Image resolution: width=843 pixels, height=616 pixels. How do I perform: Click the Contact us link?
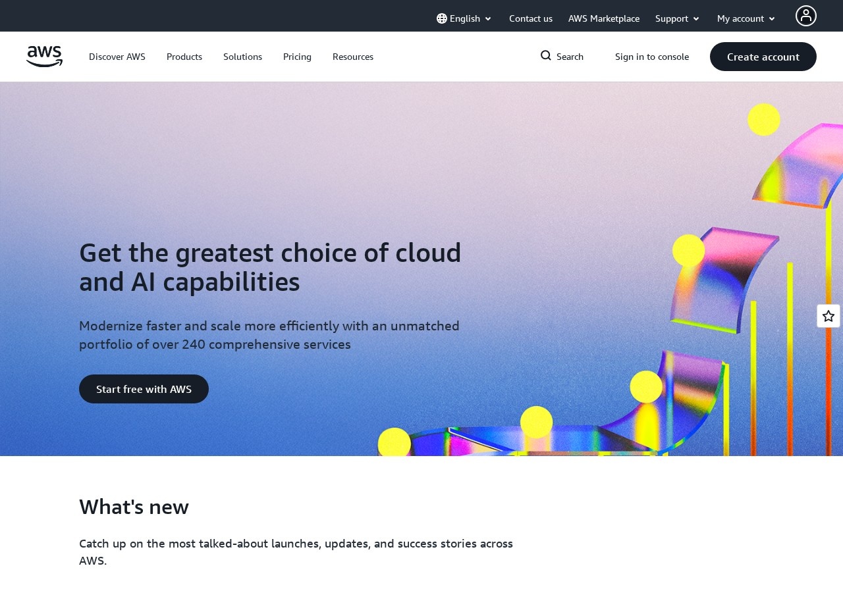[x=531, y=18]
